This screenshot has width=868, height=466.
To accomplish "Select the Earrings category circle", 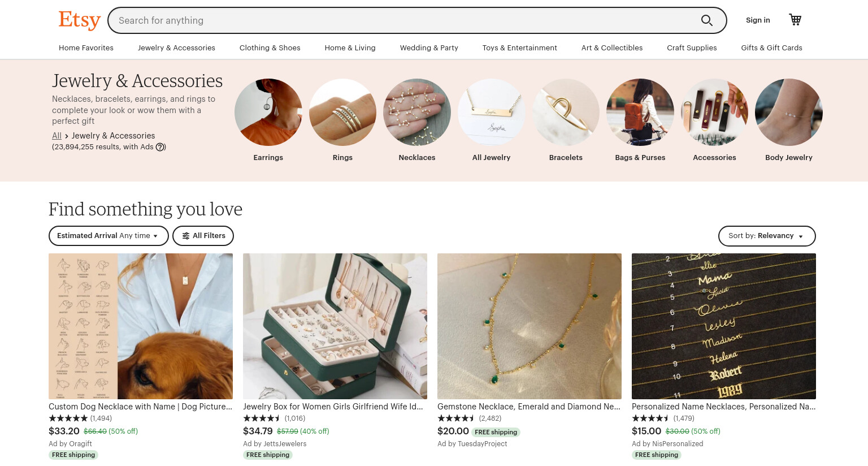I will click(x=268, y=112).
